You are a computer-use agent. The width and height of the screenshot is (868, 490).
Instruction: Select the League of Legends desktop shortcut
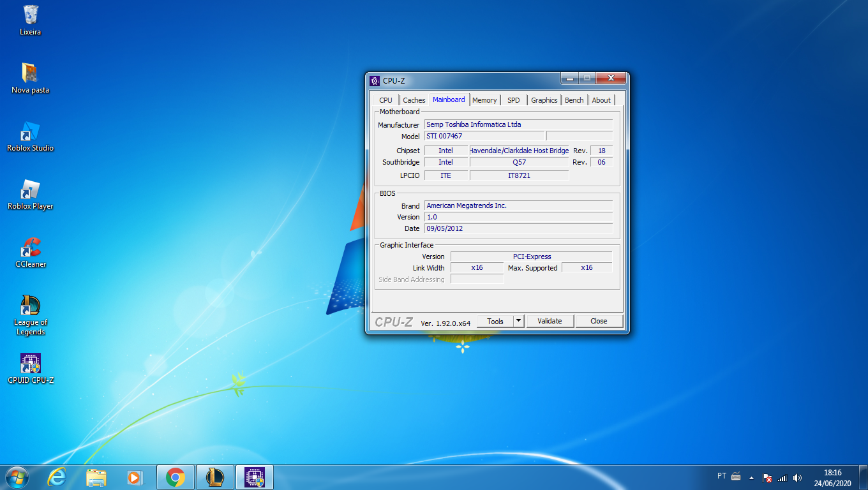[30, 315]
